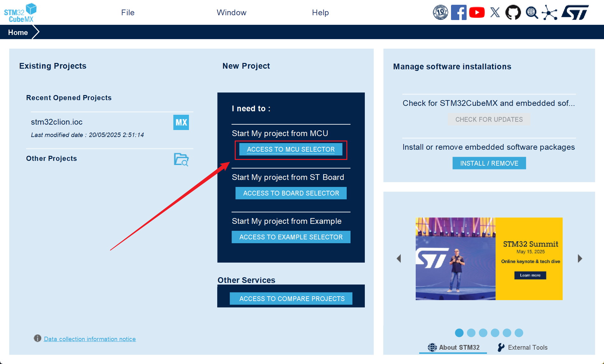
Task: Open the GitHub icon
Action: (x=513, y=12)
